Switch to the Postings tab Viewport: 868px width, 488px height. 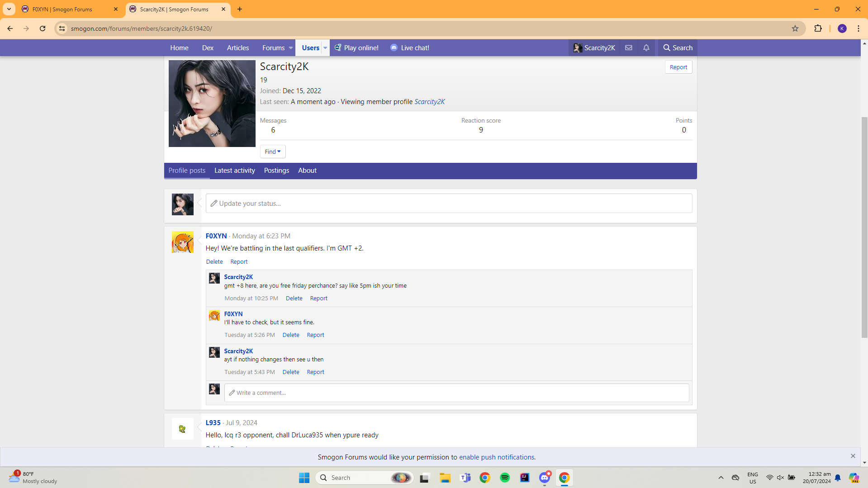tap(276, 171)
